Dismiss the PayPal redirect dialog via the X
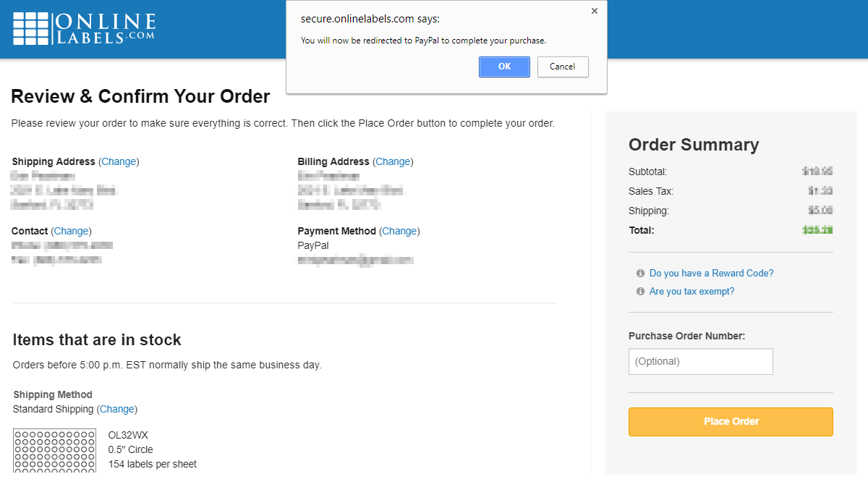 click(x=594, y=11)
